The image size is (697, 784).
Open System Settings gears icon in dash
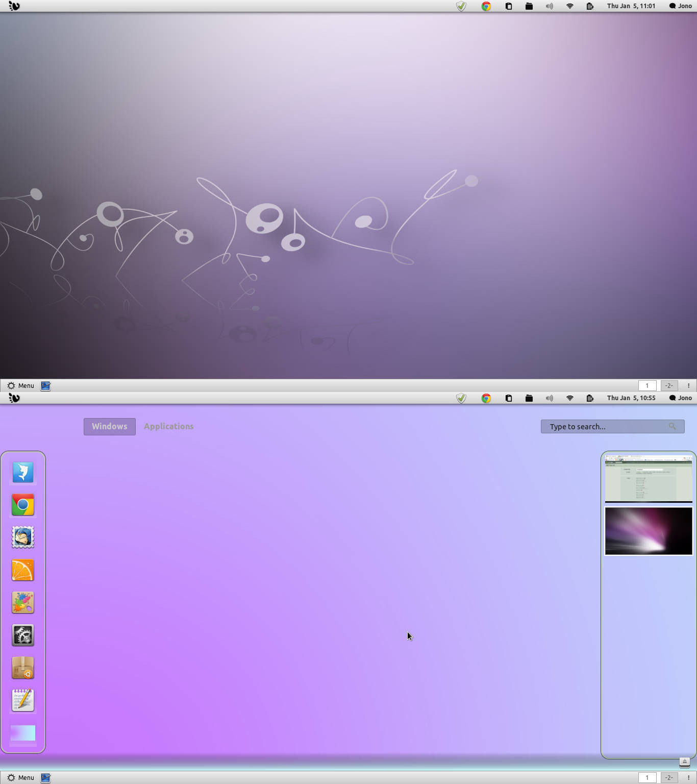point(23,635)
